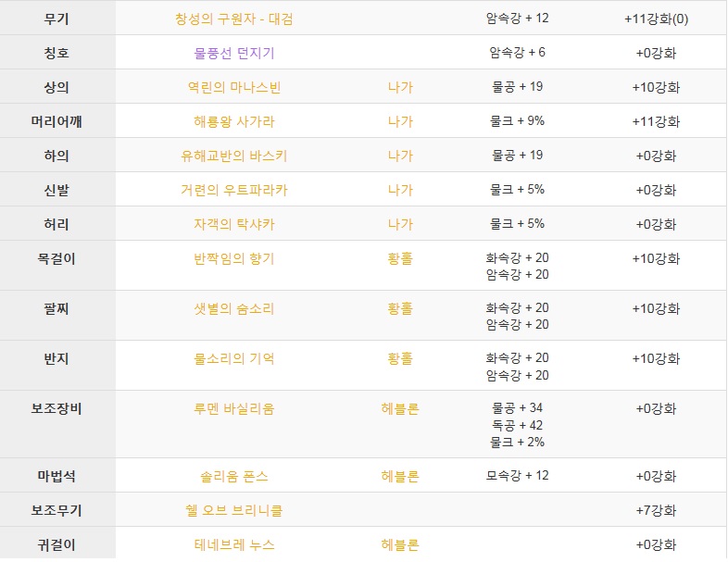This screenshot has width=728, height=562.
Task: Open the 유해교반의 바스키 pants item
Action: click(x=233, y=156)
